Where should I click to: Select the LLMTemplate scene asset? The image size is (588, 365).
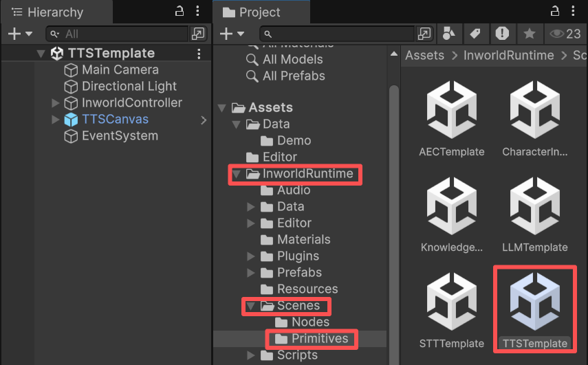coord(535,214)
